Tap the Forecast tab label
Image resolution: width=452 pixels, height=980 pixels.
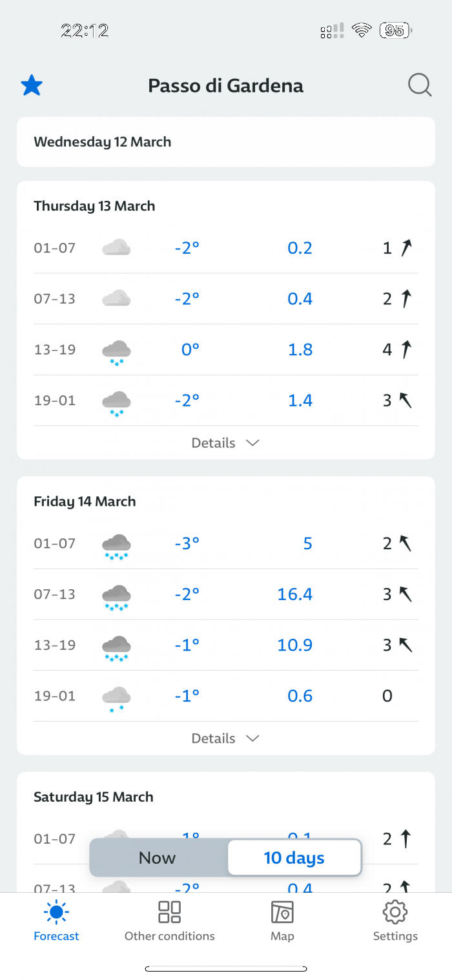pos(56,936)
